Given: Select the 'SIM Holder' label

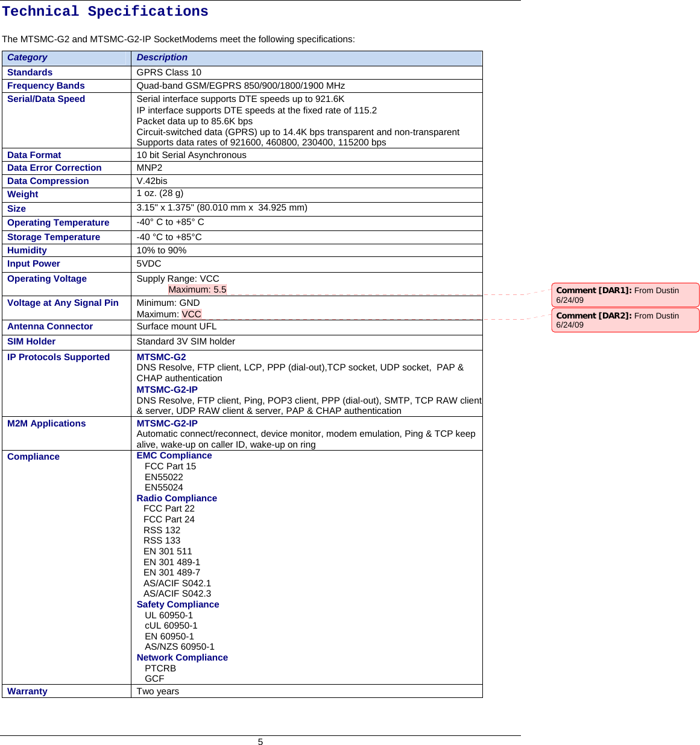Looking at the screenshot, I should (x=31, y=341).
